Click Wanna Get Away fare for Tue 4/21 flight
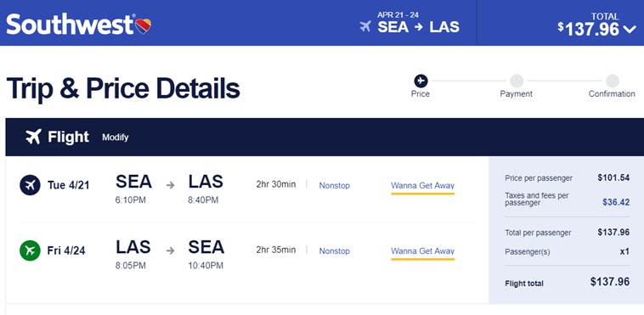The image size is (644, 315). click(x=422, y=186)
